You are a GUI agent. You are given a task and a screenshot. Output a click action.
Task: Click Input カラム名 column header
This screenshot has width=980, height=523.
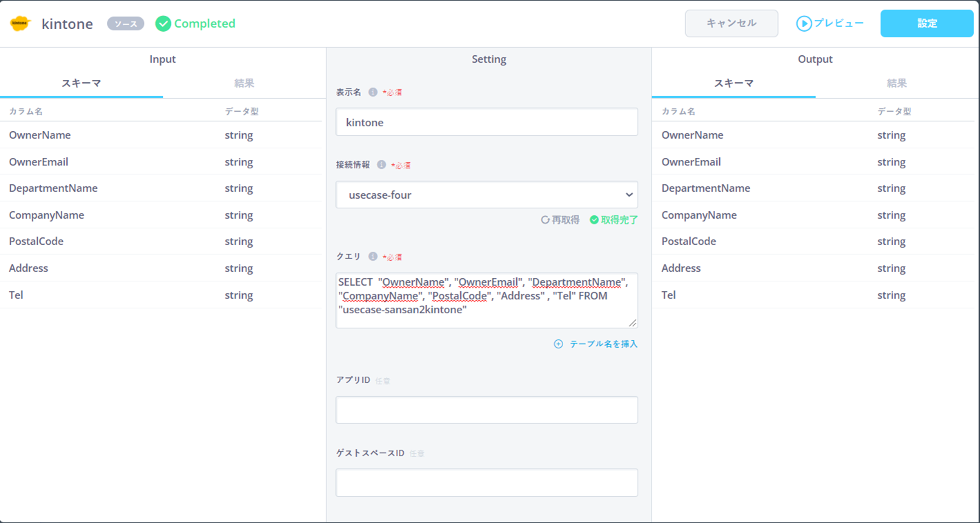(x=26, y=111)
